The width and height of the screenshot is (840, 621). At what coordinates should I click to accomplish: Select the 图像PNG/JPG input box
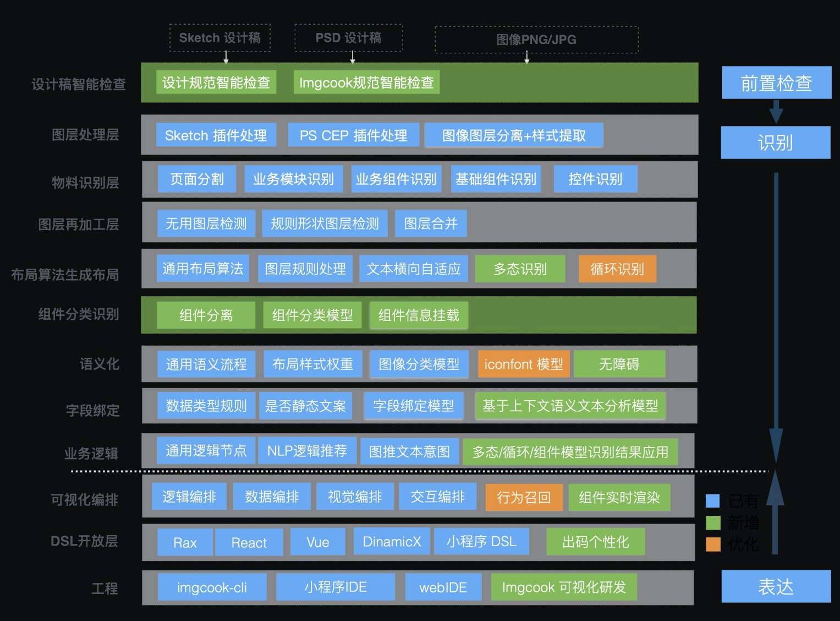click(x=536, y=40)
